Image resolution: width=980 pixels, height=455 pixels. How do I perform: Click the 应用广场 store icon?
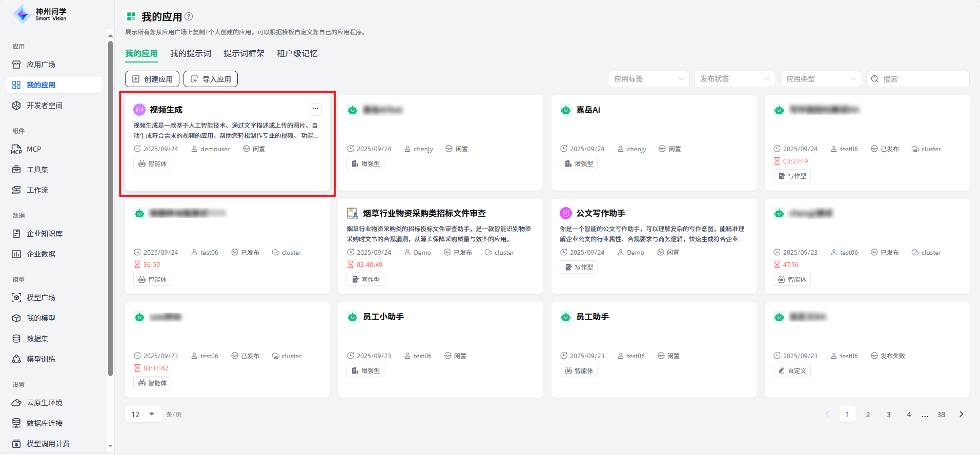tap(16, 65)
